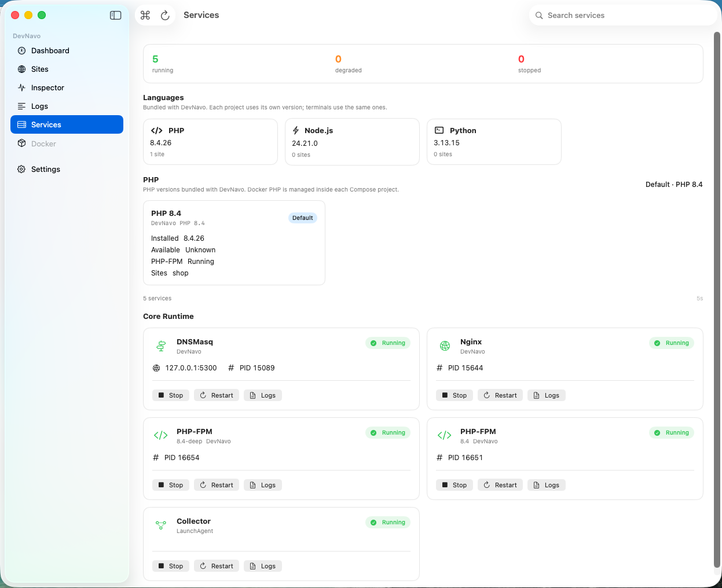The width and height of the screenshot is (722, 588).
Task: Stop the Collector service
Action: click(171, 566)
